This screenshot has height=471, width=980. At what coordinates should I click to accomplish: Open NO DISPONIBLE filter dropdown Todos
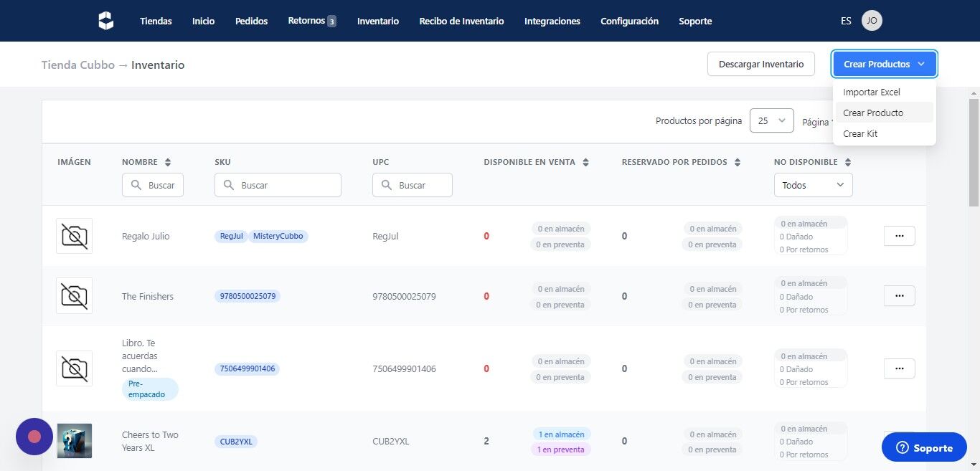coord(813,185)
